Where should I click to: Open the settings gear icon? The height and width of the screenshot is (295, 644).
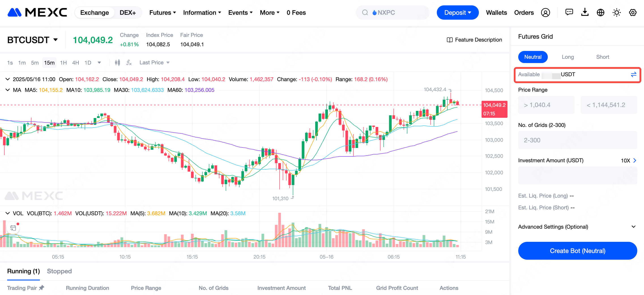click(x=633, y=13)
